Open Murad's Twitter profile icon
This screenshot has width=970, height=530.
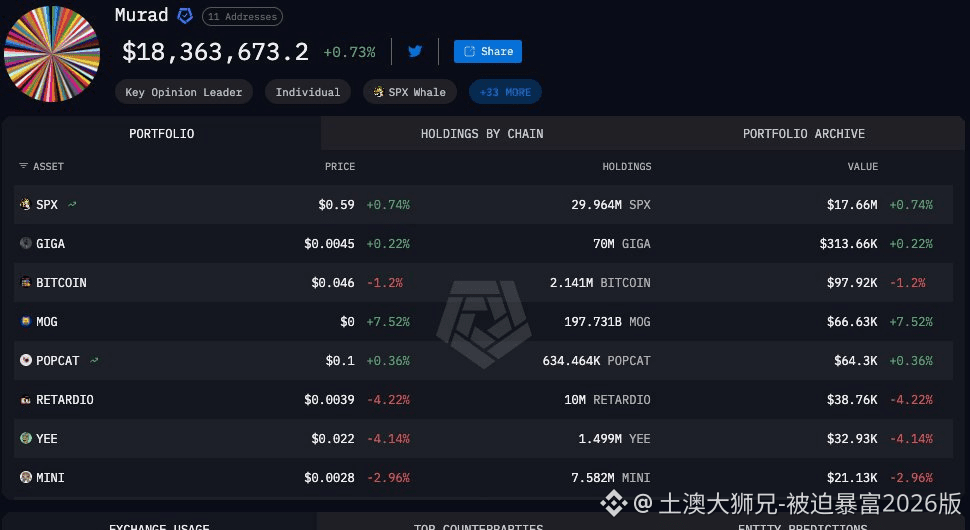pyautogui.click(x=415, y=51)
